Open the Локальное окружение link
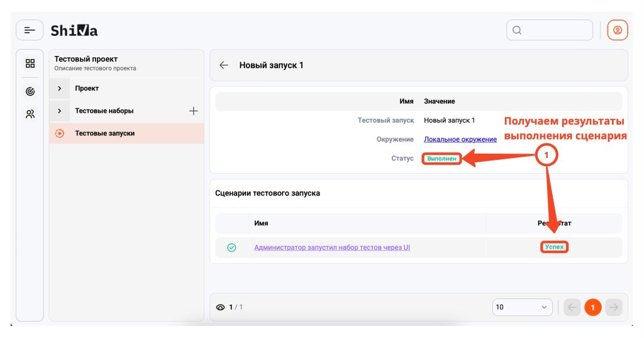 tap(460, 139)
